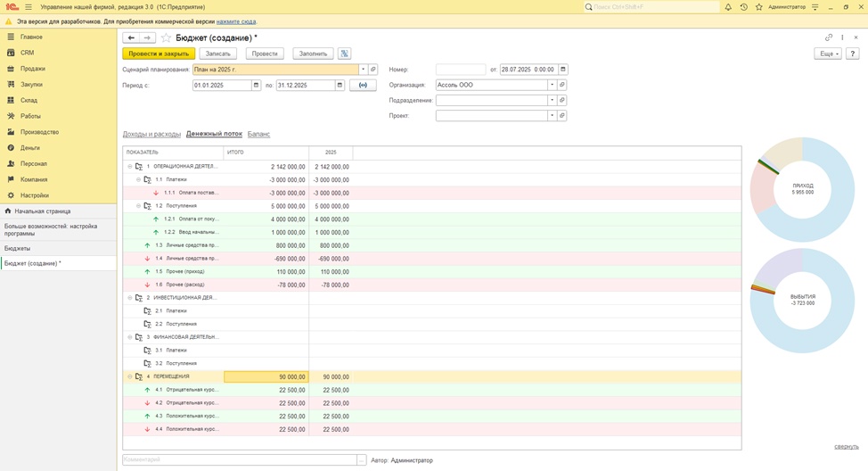Click the icon button next to Заполнить
Image resolution: width=868 pixels, height=471 pixels.
pyautogui.click(x=344, y=54)
